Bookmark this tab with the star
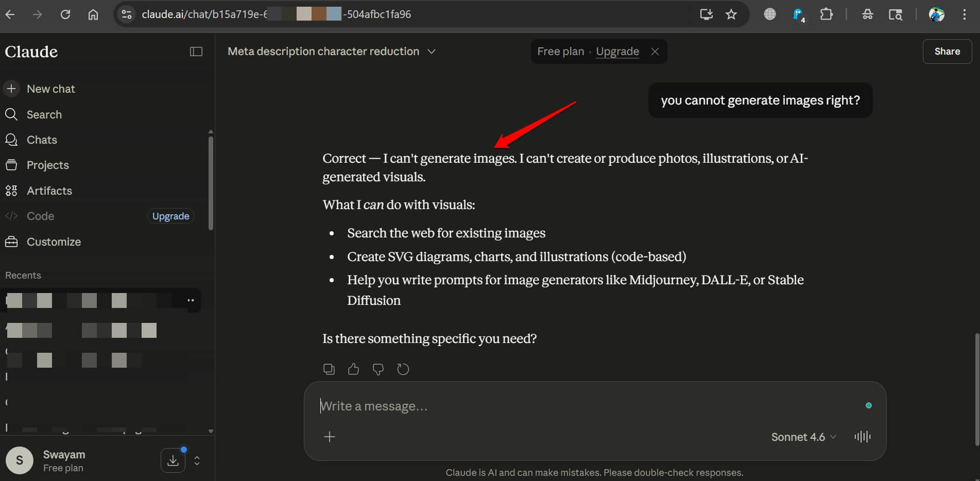 (x=731, y=14)
